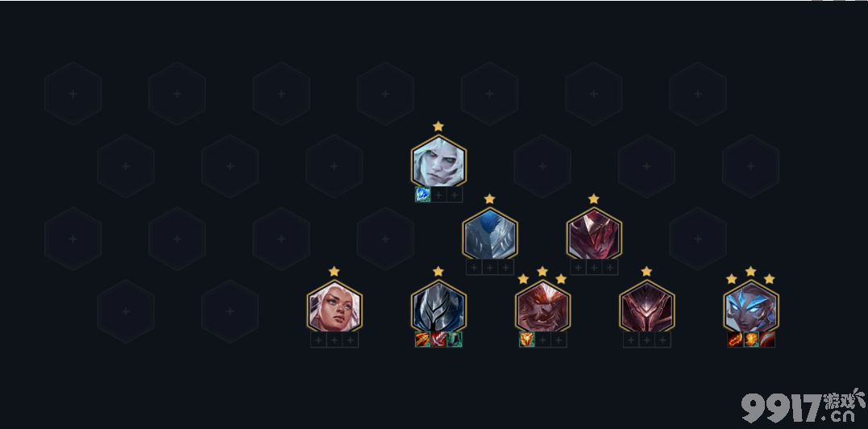This screenshot has width=868, height=429.
Task: Select the blue-eyed three-star champion on the right
Action: pos(751,306)
